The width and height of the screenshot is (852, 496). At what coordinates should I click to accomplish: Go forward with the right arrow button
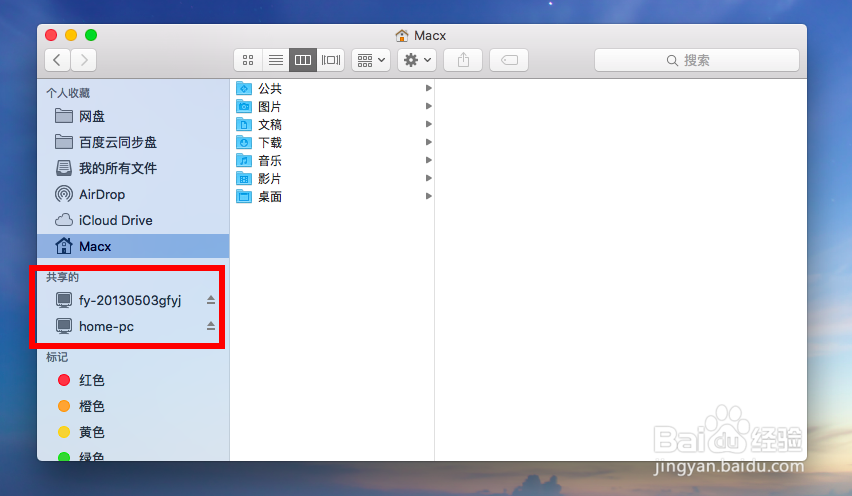84,60
